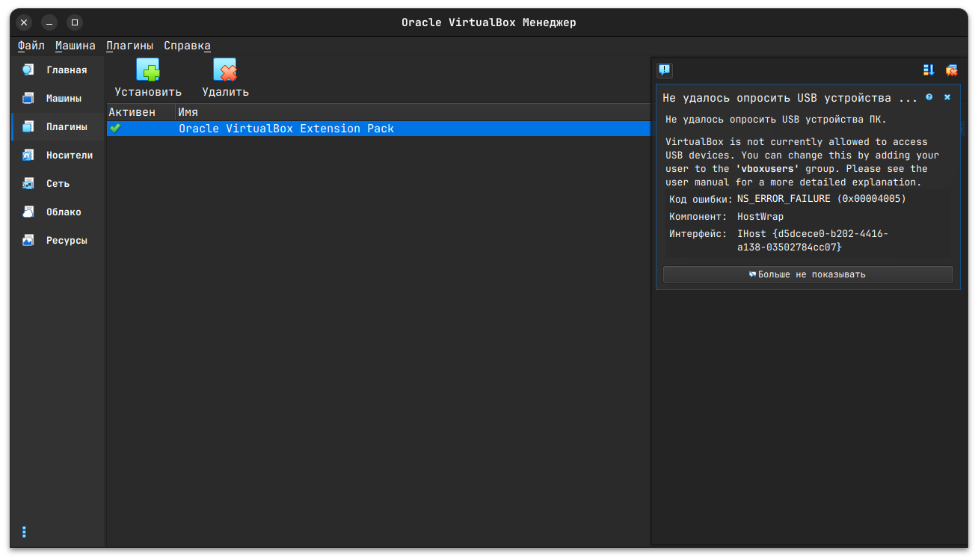Expand sidebar options via three-dots icon
Screen dimensions: 978x560
tap(24, 532)
